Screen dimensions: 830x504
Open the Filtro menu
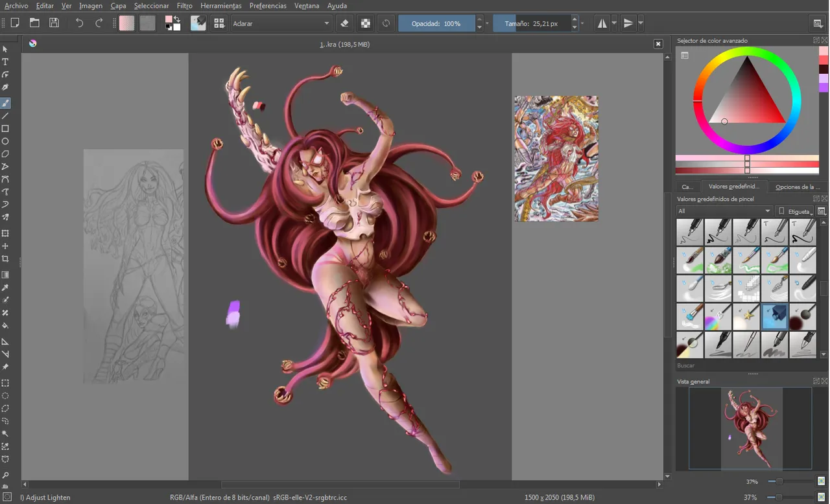tap(184, 6)
